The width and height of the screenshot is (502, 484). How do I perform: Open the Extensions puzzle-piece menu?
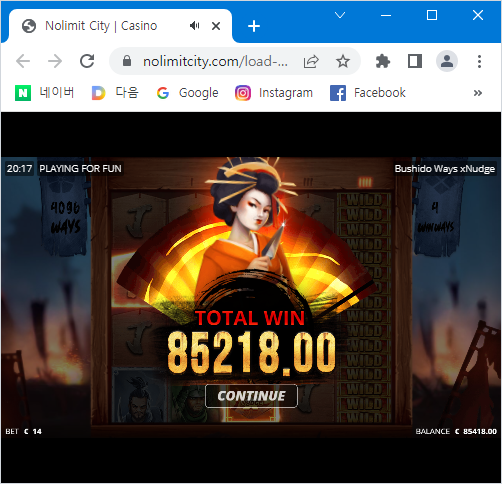tap(383, 61)
